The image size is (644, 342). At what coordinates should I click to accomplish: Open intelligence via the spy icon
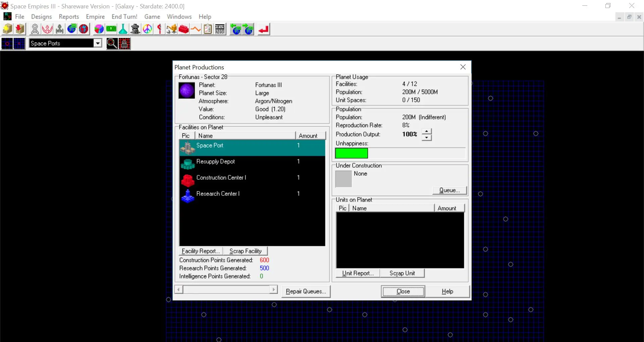pyautogui.click(x=135, y=30)
